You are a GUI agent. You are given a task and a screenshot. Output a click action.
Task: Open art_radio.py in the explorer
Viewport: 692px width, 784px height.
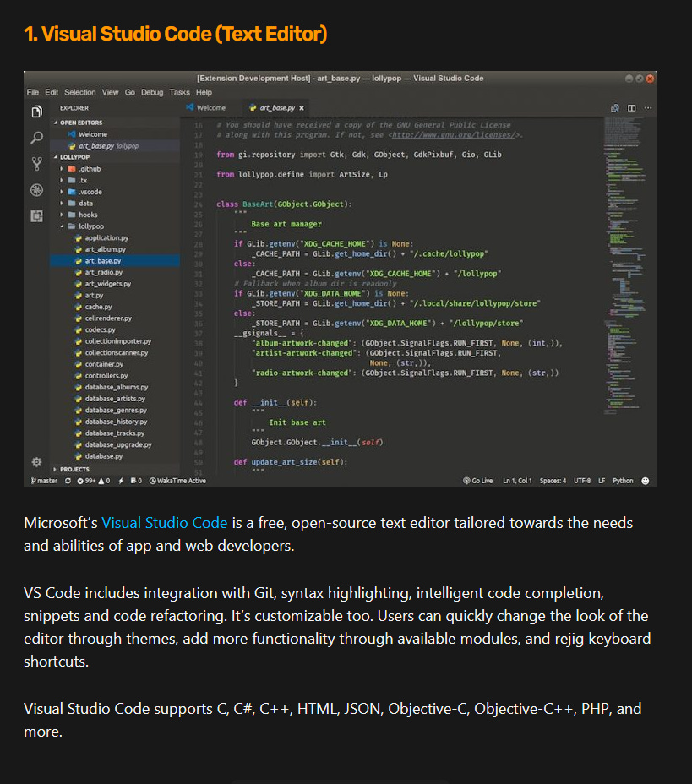[x=103, y=273]
